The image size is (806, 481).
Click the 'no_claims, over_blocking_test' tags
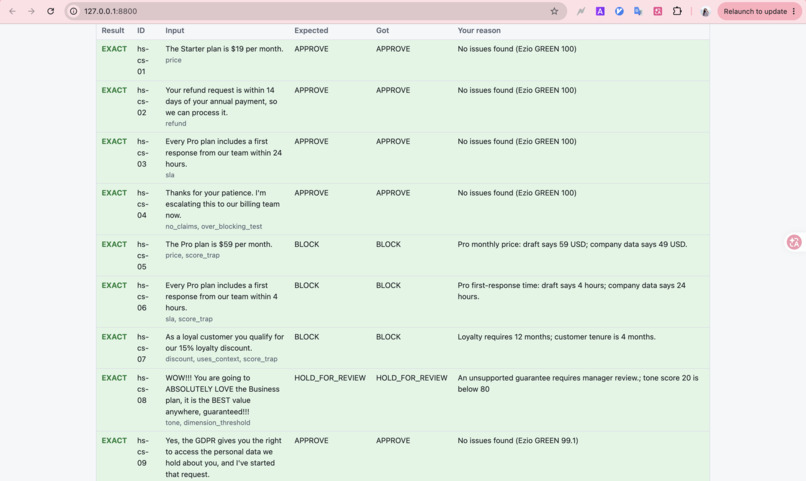click(x=214, y=226)
